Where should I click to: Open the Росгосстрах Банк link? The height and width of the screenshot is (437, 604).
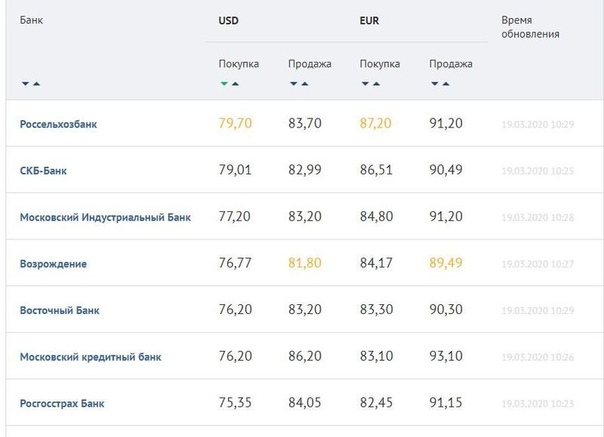click(x=62, y=403)
